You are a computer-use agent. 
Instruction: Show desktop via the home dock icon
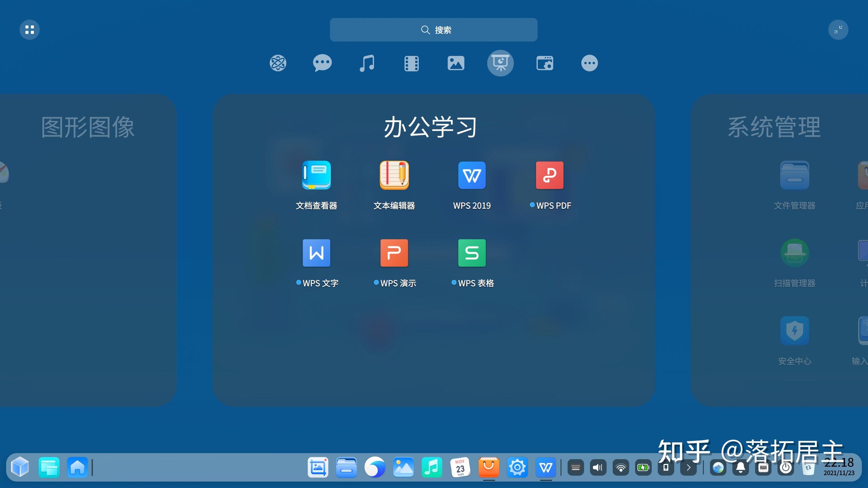[77, 467]
